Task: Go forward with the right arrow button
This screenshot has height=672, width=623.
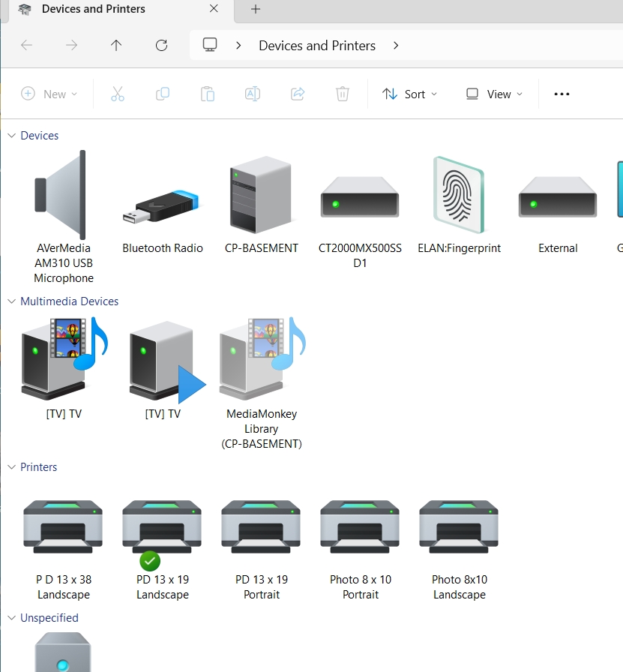Action: (71, 45)
